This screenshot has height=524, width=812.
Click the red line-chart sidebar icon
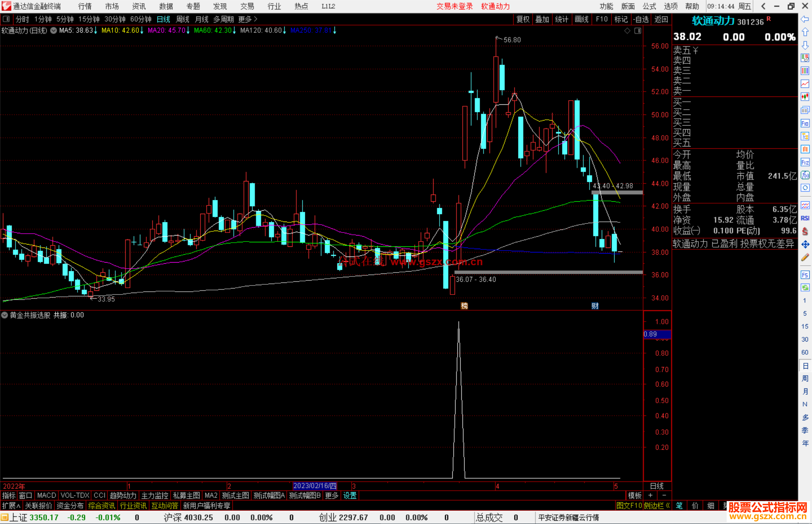(x=805, y=84)
